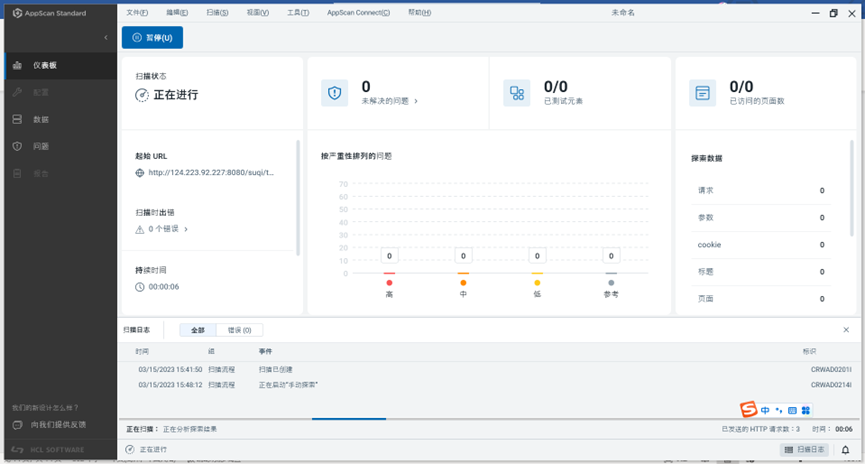This screenshot has height=464, width=865.
Task: Click the Pause (暂停) scan button
Action: pos(152,38)
